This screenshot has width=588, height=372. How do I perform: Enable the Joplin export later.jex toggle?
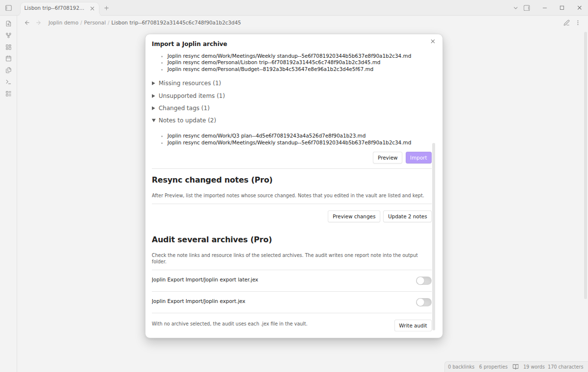click(424, 280)
